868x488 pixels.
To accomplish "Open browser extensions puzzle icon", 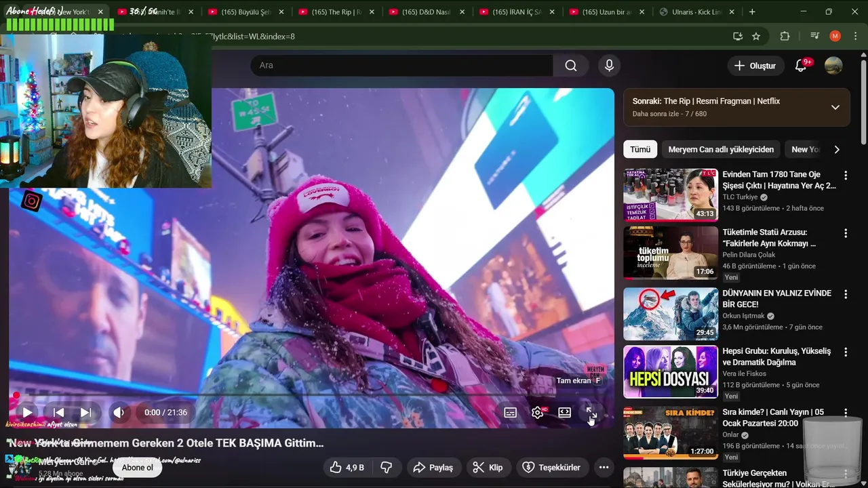I will 785,36.
